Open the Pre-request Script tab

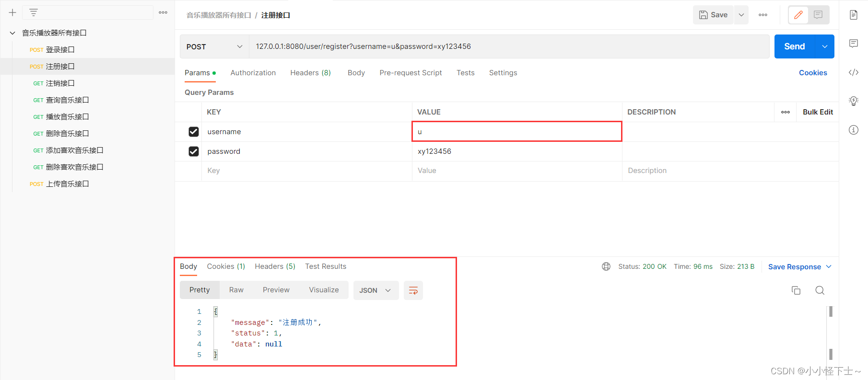411,73
